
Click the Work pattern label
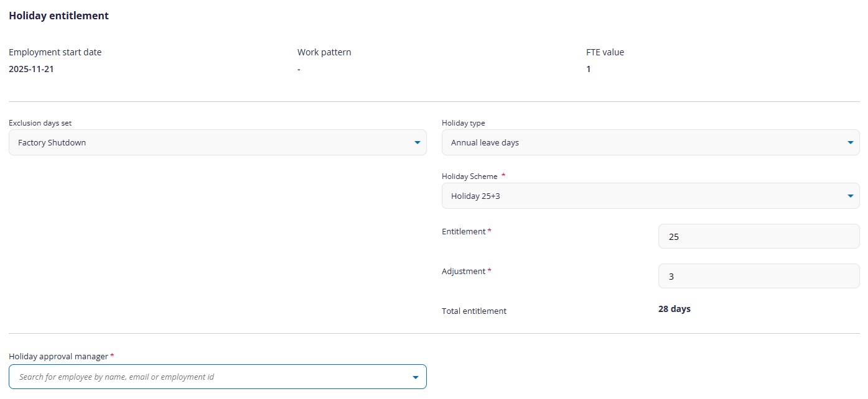pyautogui.click(x=324, y=52)
